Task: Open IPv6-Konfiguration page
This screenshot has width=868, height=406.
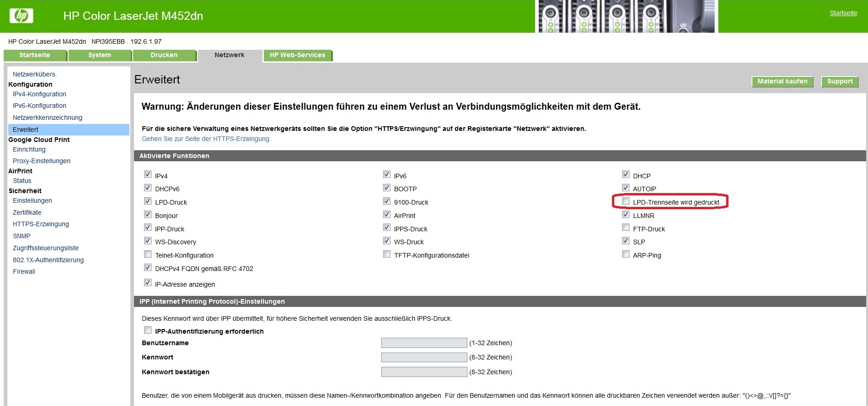Action: tap(40, 106)
